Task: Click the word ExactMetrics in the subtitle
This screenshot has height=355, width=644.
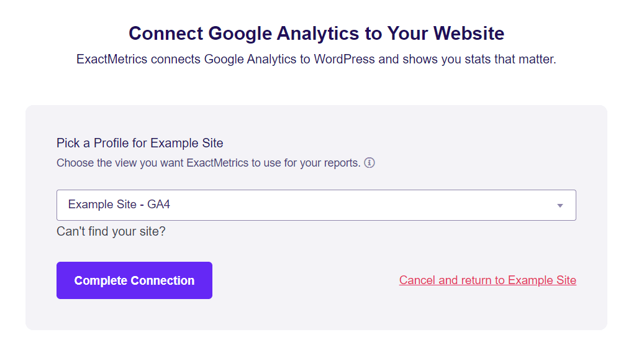Action: pos(112,59)
